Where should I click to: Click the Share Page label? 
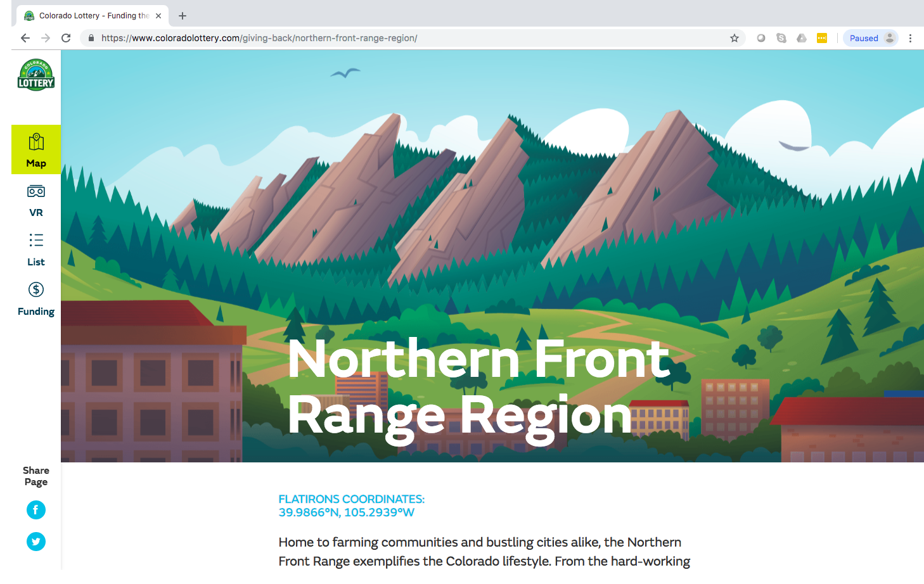(36, 476)
